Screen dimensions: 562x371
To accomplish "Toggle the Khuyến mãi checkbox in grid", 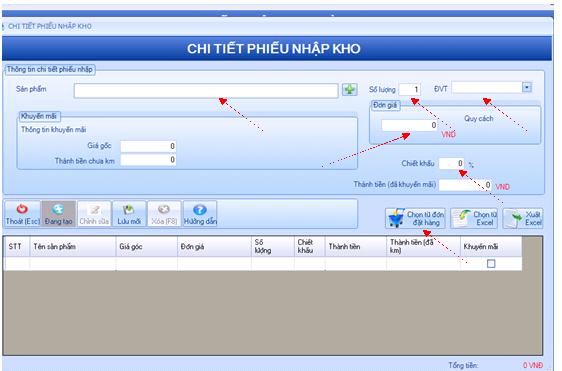I will 491,264.
